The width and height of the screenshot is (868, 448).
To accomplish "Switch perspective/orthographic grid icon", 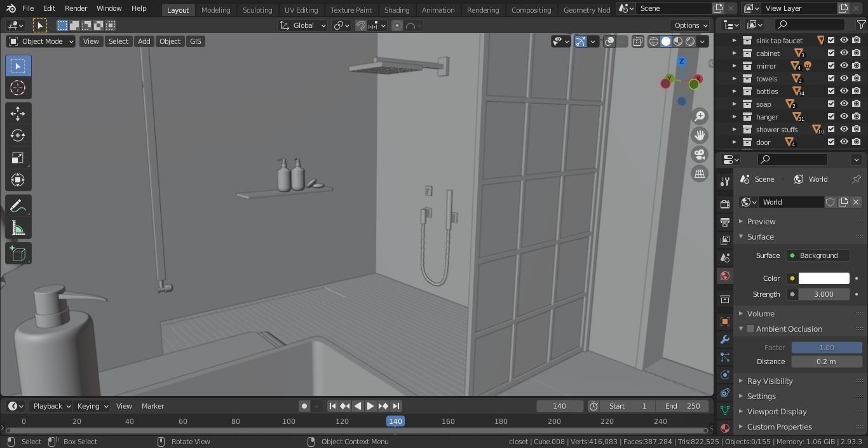I will click(x=700, y=173).
